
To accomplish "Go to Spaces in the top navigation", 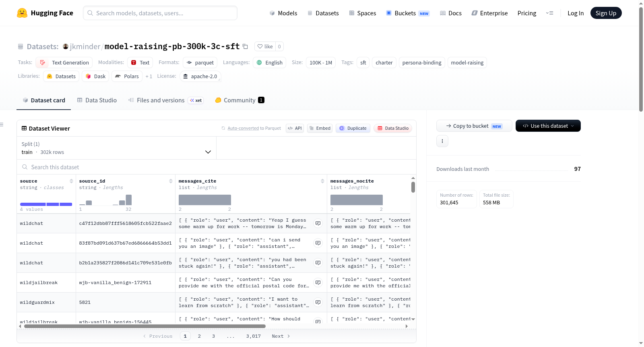I will coord(362,13).
